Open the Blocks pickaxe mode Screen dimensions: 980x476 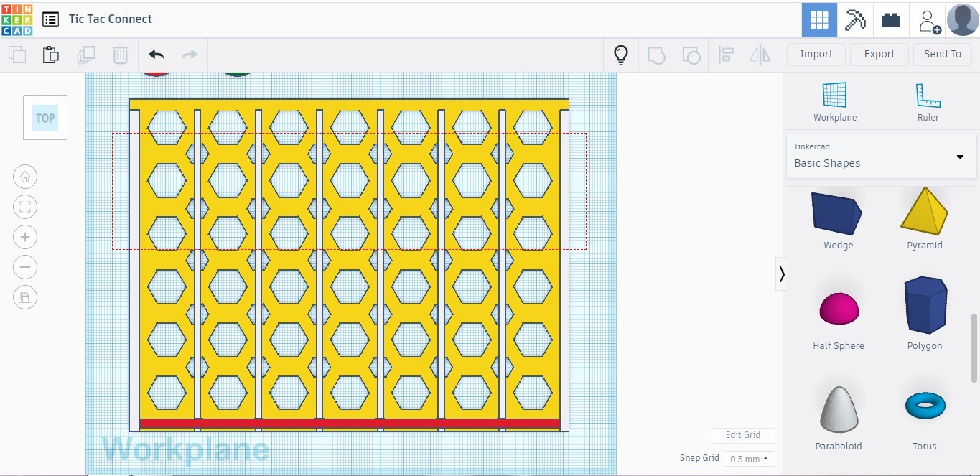point(855,19)
